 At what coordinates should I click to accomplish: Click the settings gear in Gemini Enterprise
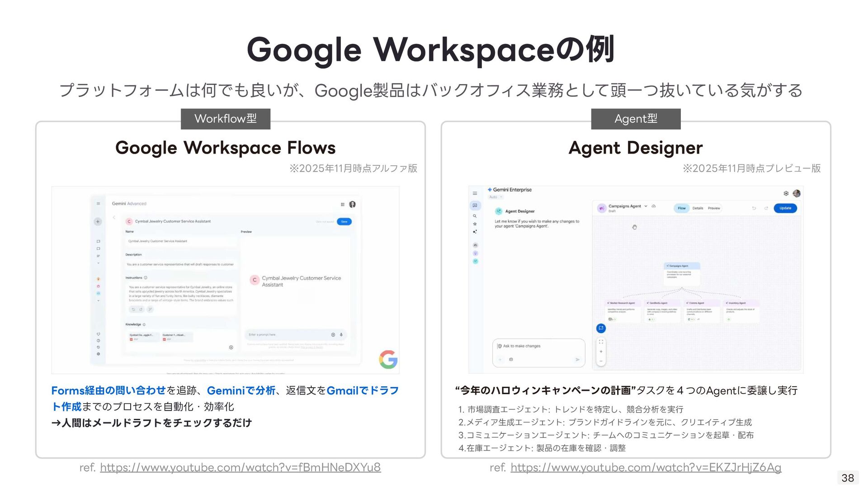tap(786, 193)
